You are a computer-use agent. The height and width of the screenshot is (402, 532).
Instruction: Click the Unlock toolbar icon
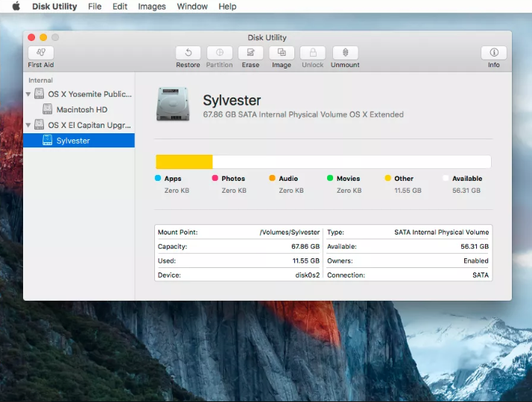tap(313, 53)
